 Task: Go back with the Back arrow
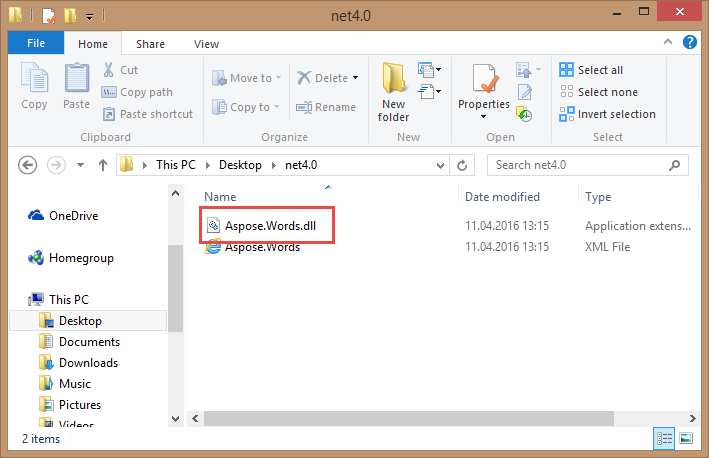click(28, 165)
